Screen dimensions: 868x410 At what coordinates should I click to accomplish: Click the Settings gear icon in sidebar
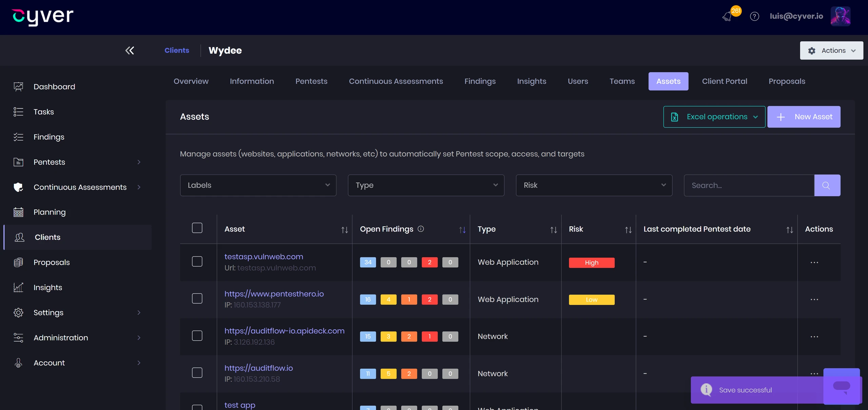pos(18,312)
